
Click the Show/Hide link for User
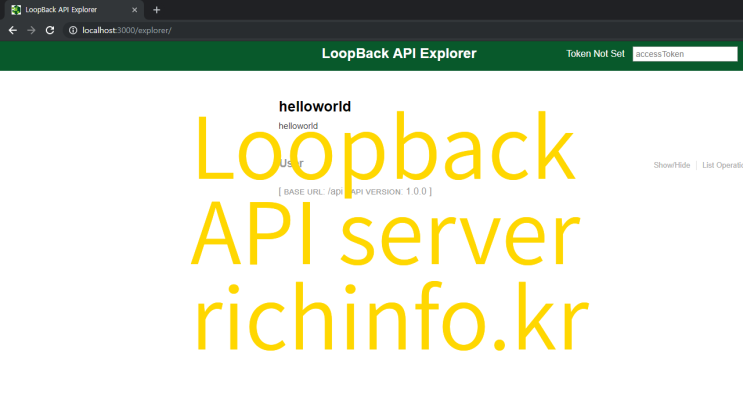pos(671,165)
